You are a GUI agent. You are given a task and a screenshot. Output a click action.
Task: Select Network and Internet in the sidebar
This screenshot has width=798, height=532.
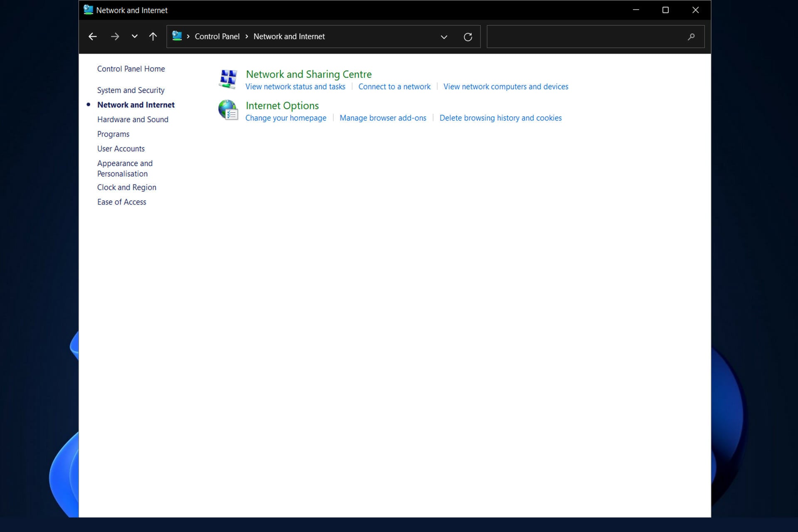click(x=136, y=105)
